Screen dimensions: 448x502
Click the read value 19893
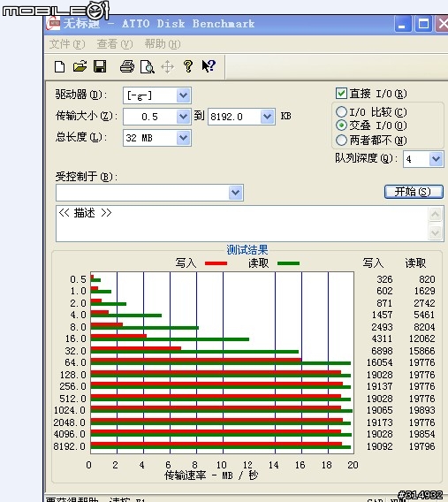coord(421,410)
